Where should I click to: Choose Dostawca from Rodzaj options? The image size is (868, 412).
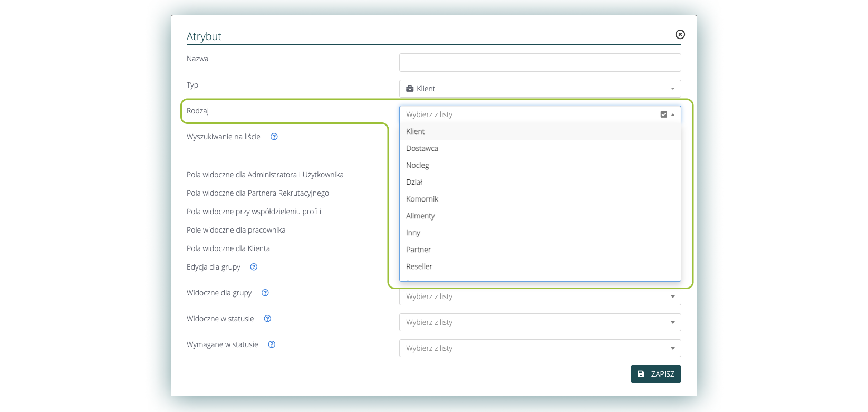422,148
